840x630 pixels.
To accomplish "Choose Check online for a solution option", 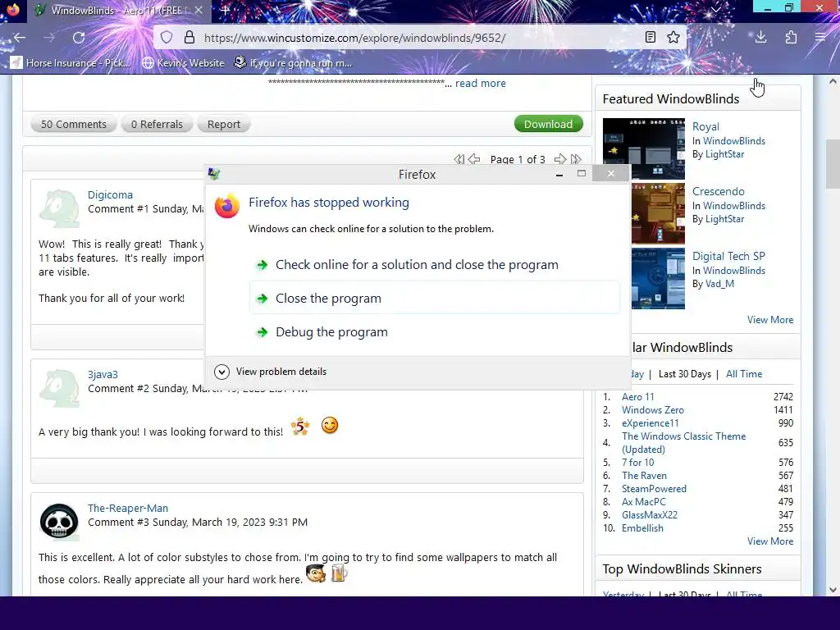I will 435,265.
